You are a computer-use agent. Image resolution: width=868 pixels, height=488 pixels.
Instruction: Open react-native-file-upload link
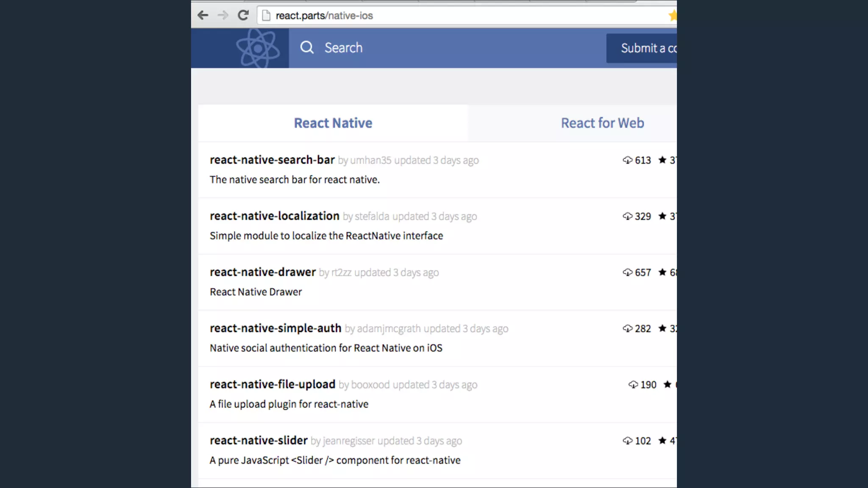click(x=273, y=384)
